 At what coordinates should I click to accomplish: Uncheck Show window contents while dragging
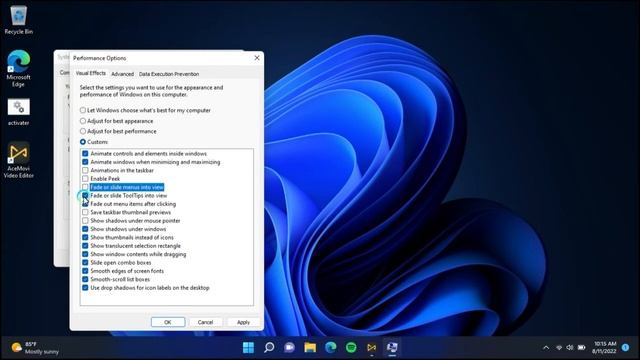[85, 254]
